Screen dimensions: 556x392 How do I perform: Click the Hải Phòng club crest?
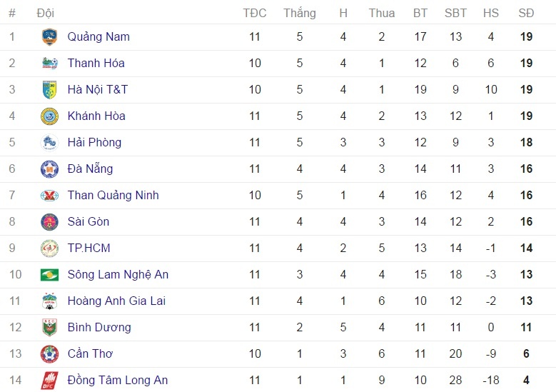pos(49,142)
